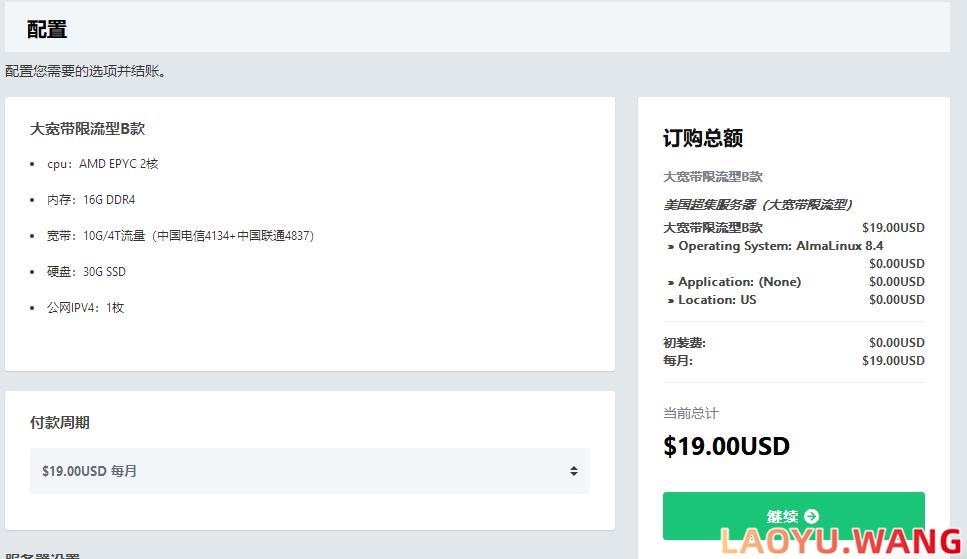Click the text 配置您需要的选项并结账。

(x=85, y=71)
